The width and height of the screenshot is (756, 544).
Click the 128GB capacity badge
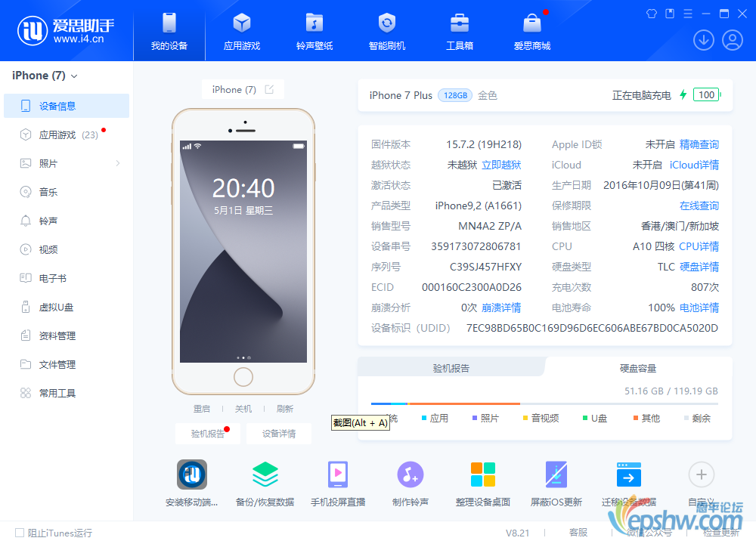coord(455,95)
